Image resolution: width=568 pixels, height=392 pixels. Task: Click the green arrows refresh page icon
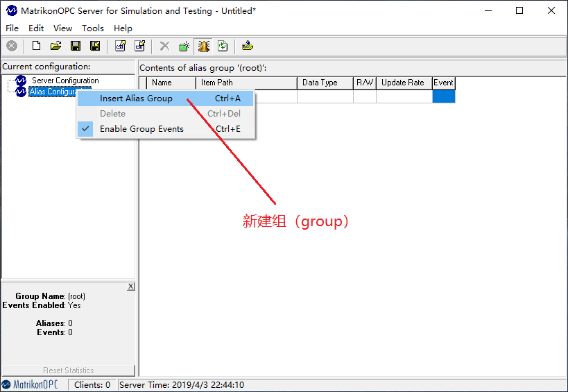(223, 46)
